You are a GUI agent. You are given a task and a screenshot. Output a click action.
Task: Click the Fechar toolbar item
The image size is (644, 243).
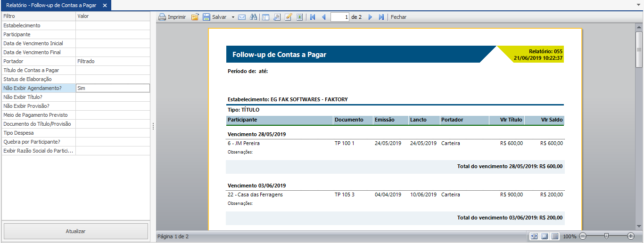(398, 17)
